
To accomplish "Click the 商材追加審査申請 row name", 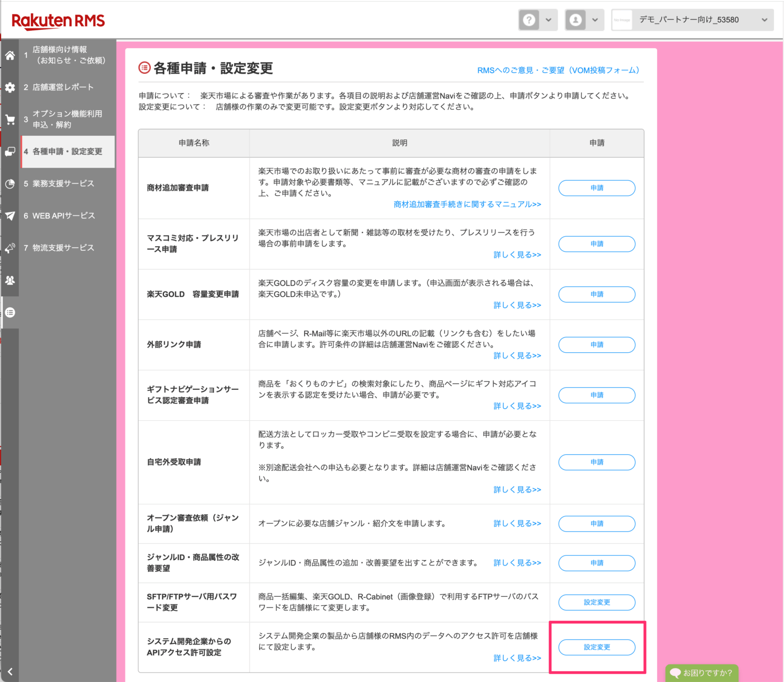I will [178, 188].
